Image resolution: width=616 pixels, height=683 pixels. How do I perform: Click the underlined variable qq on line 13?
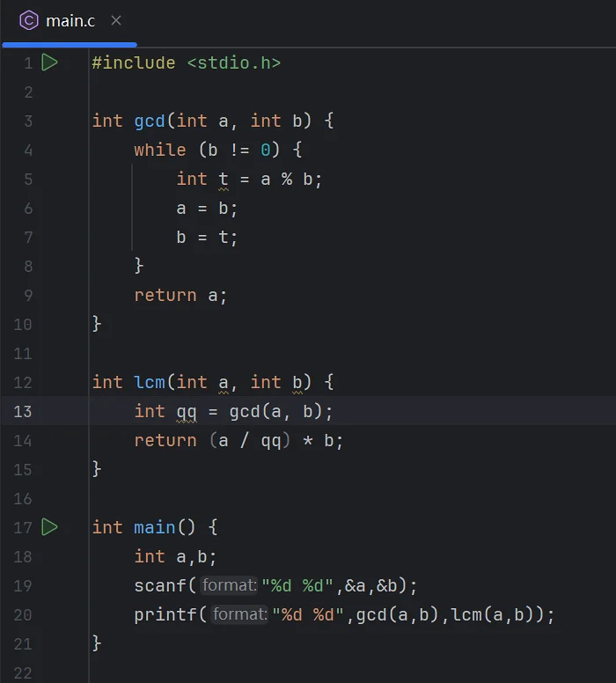tap(187, 412)
